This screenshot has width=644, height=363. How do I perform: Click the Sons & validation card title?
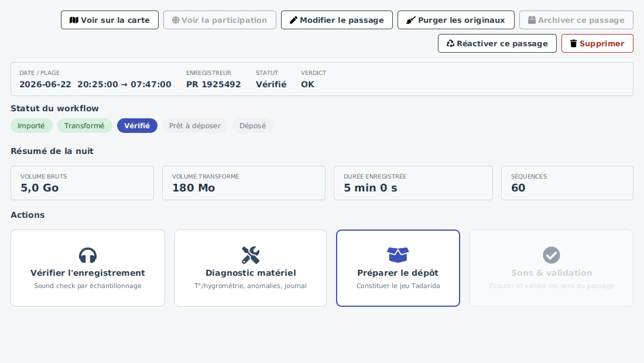(551, 273)
